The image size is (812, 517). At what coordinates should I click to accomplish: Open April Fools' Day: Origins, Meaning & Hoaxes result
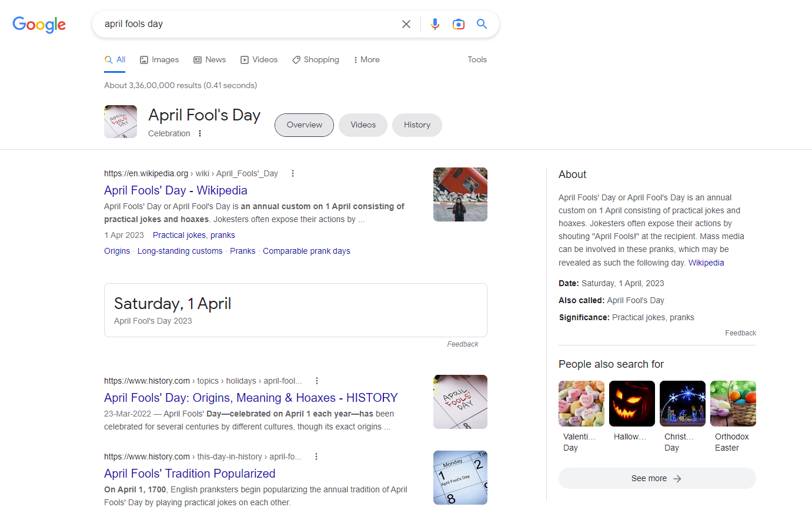point(251,398)
